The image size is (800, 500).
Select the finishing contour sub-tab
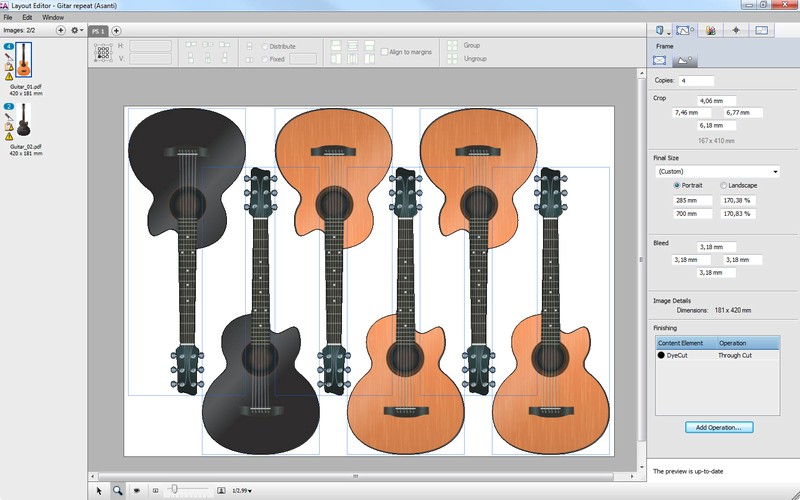pyautogui.click(x=684, y=60)
